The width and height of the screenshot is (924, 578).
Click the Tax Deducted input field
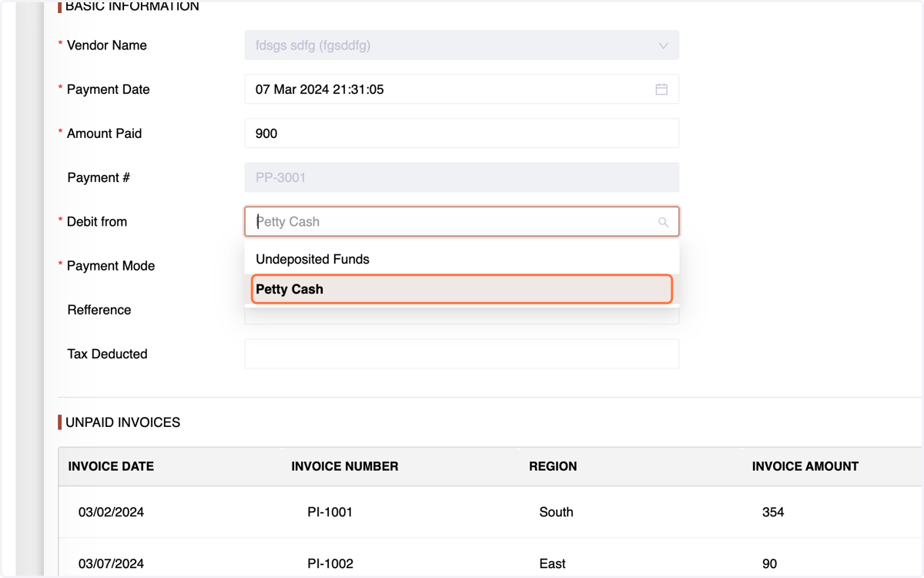462,354
